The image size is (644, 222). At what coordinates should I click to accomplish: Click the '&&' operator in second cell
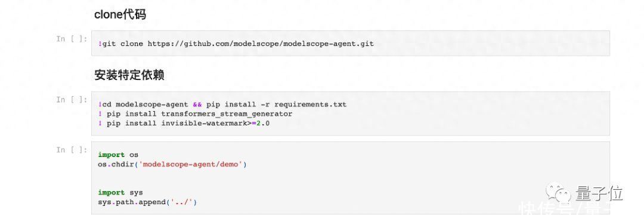tap(197, 104)
